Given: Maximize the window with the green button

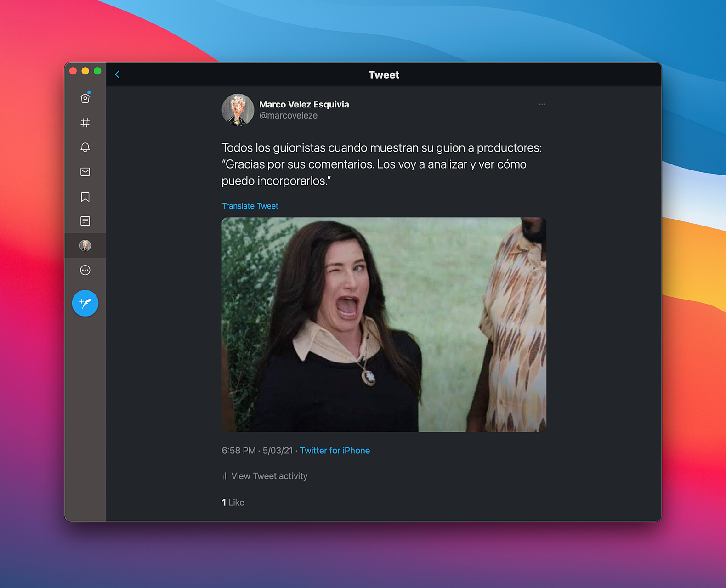Looking at the screenshot, I should point(97,71).
